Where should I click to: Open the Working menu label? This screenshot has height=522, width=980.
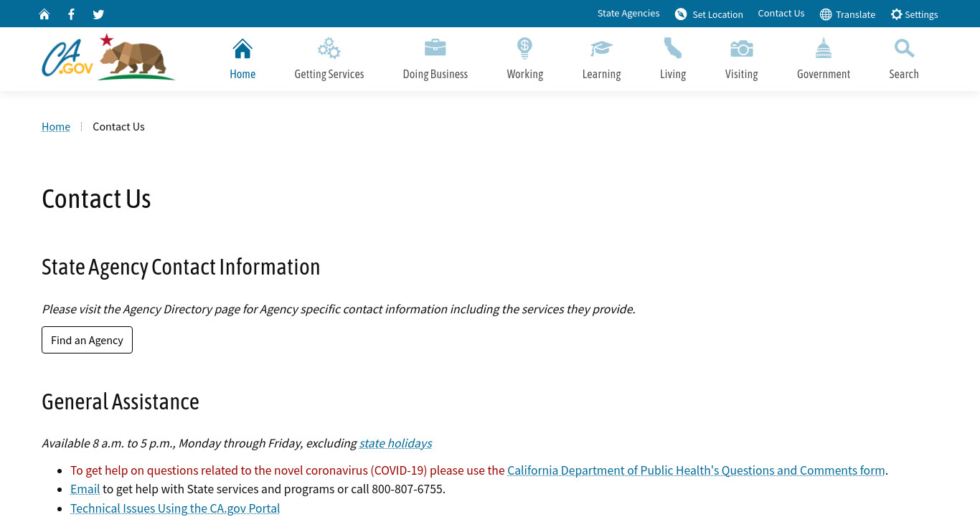525,74
